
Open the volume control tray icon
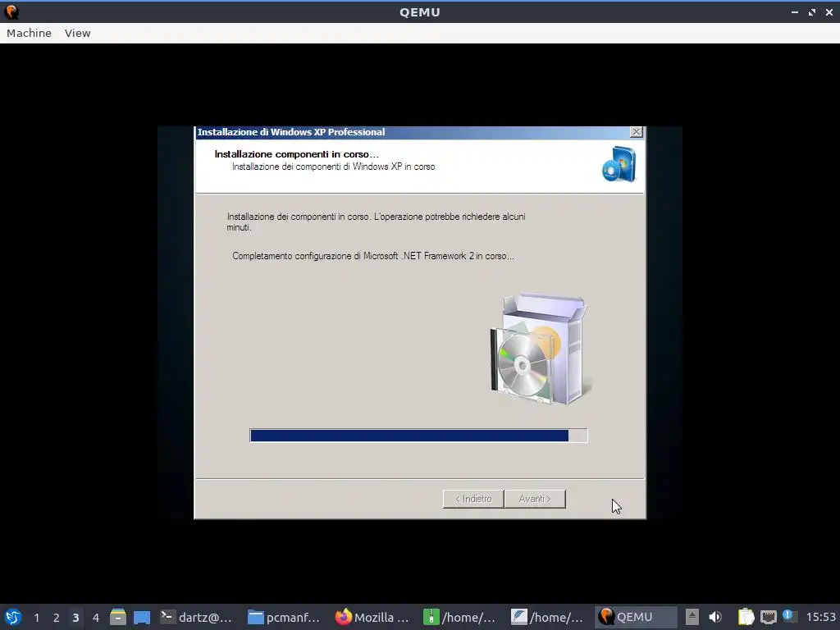click(x=715, y=617)
